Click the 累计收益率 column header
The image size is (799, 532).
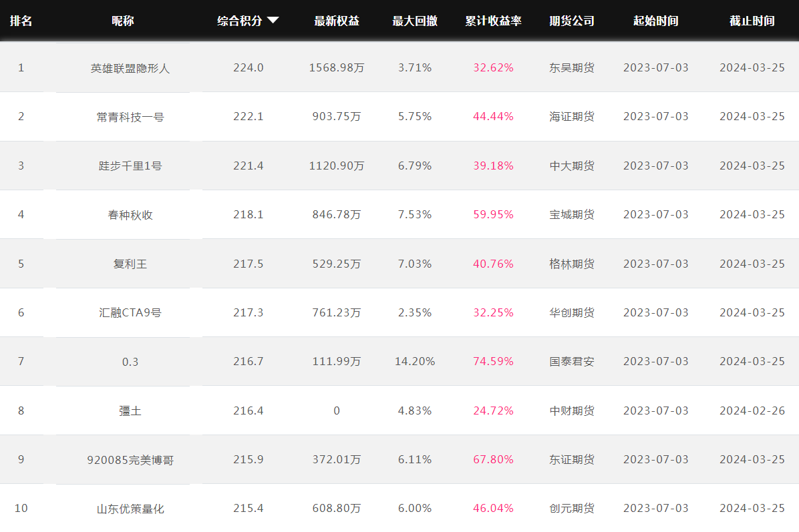493,21
